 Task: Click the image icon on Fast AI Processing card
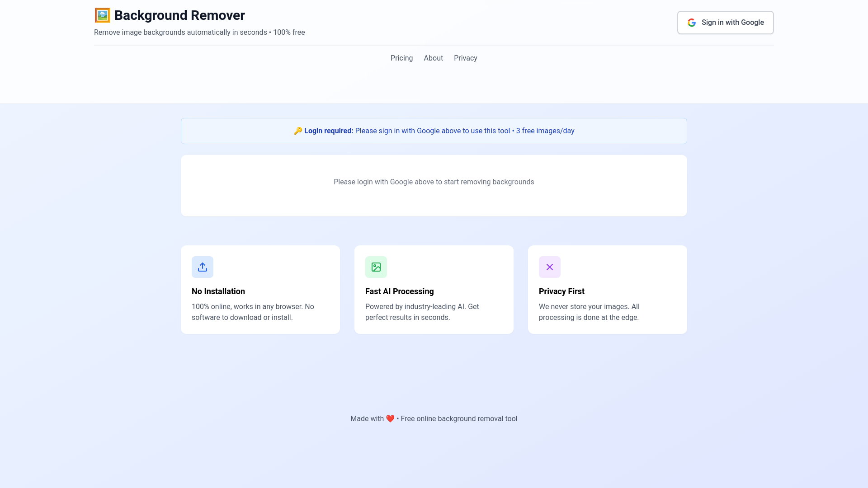[376, 267]
